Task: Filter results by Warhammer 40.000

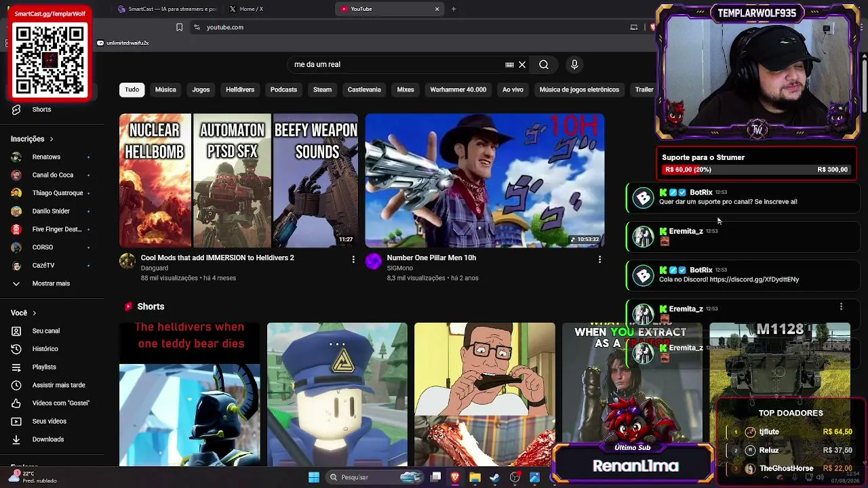Action: click(458, 89)
